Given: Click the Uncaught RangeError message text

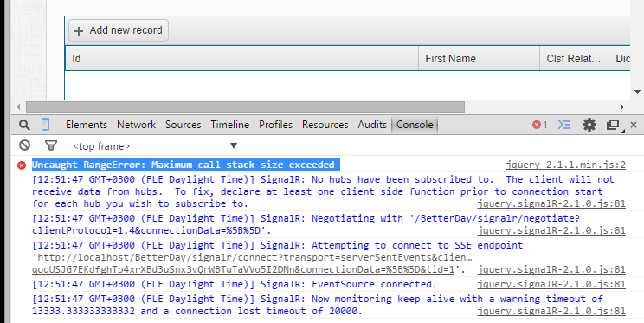Looking at the screenshot, I should 184,165.
